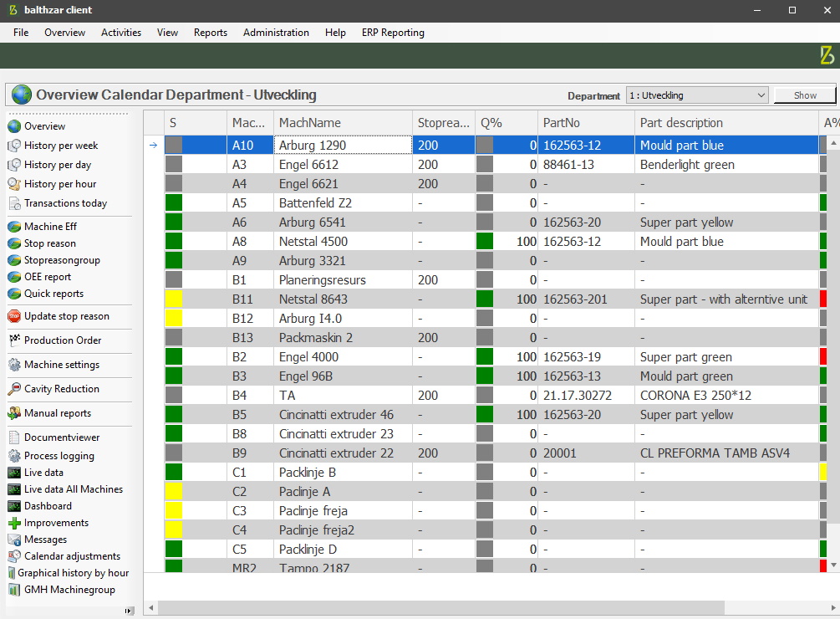Open Stopreasongroup report icon
Viewport: 840px width, 619px height.
14,260
